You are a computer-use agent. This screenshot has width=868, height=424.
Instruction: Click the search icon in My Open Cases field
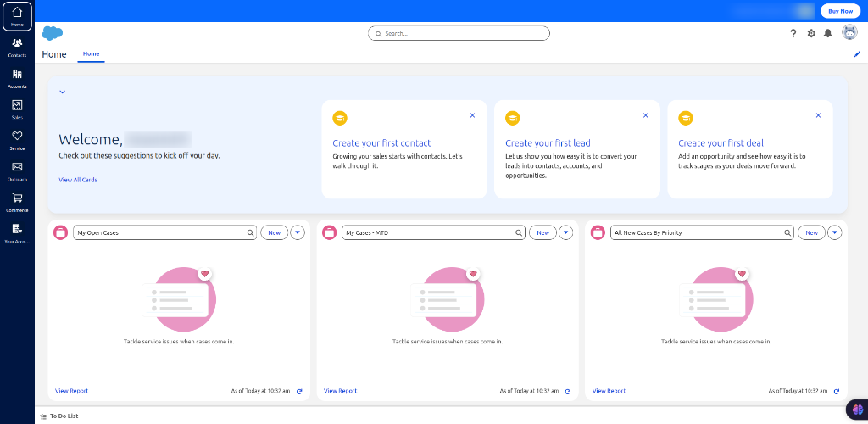coord(250,233)
